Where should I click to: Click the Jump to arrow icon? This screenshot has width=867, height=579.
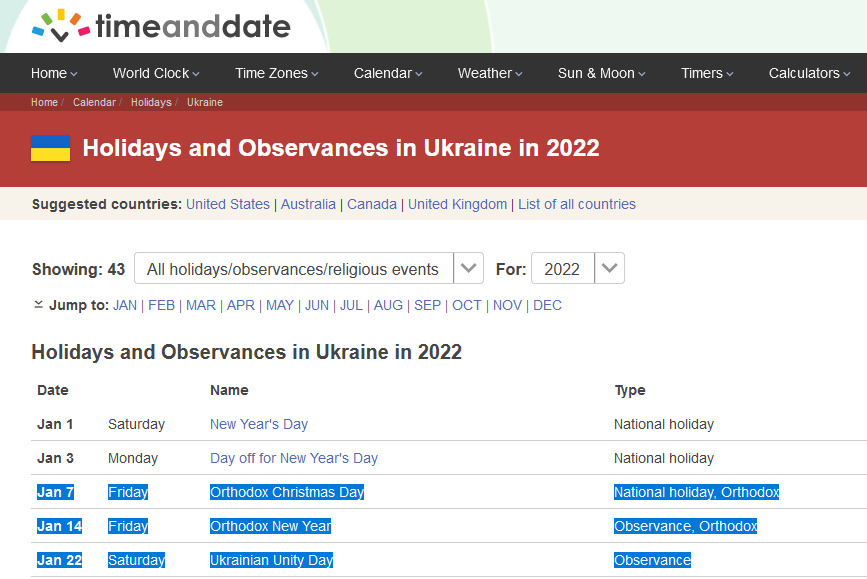pos(38,305)
